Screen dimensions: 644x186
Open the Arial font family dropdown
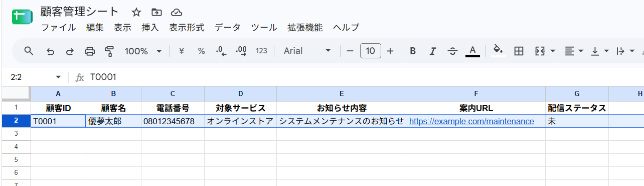click(307, 51)
